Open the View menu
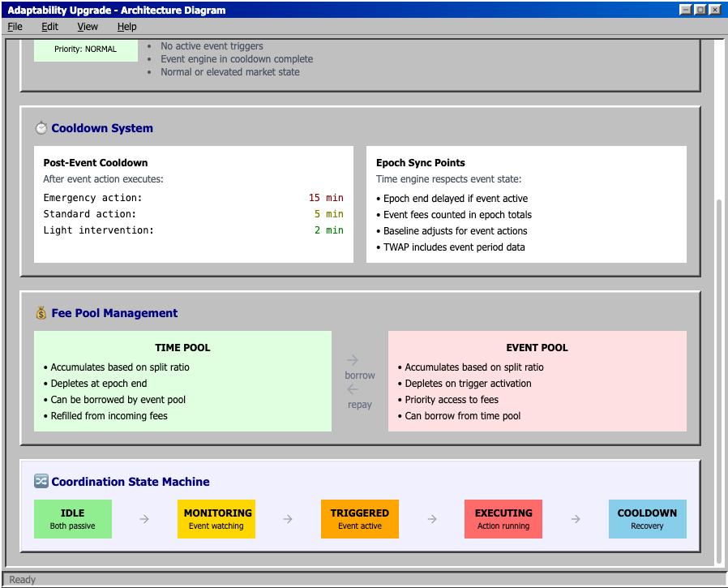Viewport: 728px width, 588px height. (88, 27)
